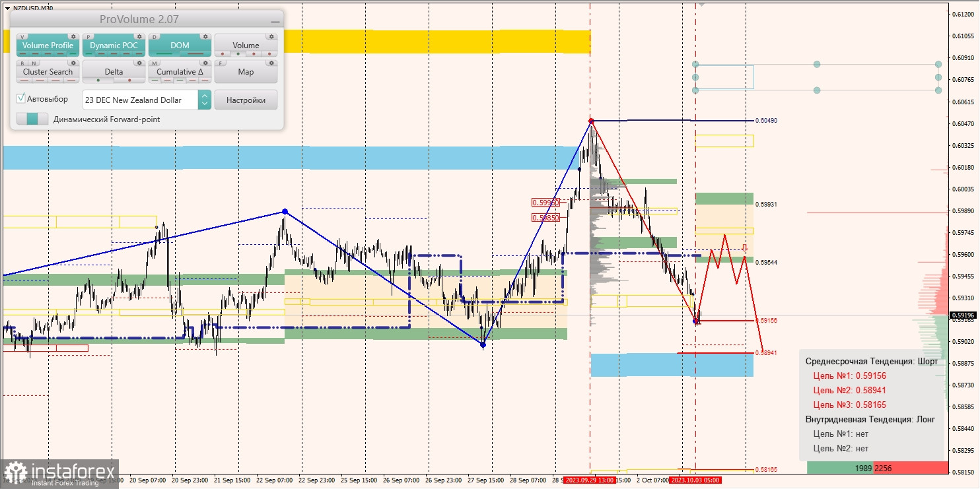The height and width of the screenshot is (489, 980).
Task: Select the red marker at the 0.59156 low
Action: [696, 321]
